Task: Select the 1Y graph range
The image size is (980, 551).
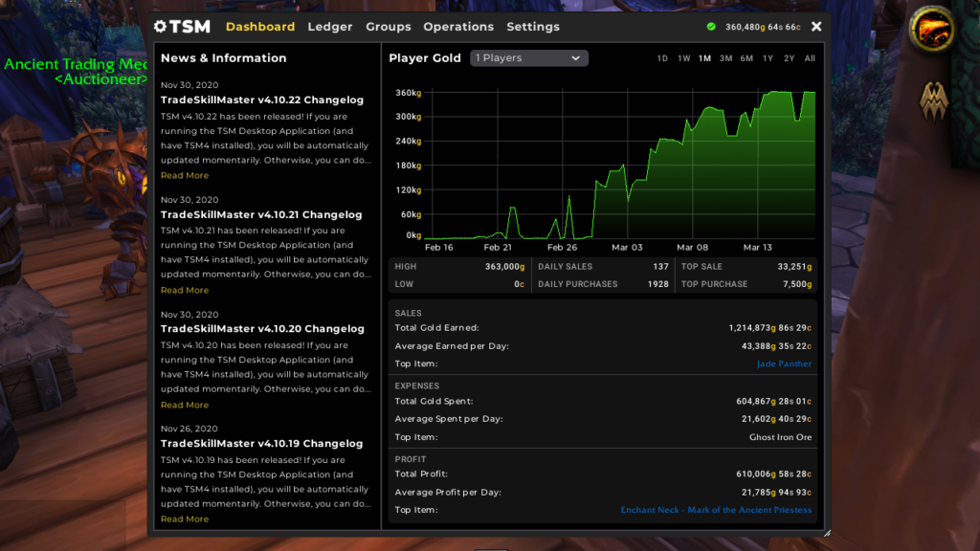Action: 768,58
